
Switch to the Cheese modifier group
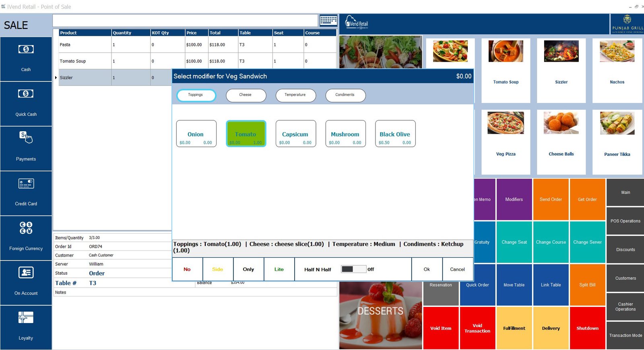[x=246, y=95]
